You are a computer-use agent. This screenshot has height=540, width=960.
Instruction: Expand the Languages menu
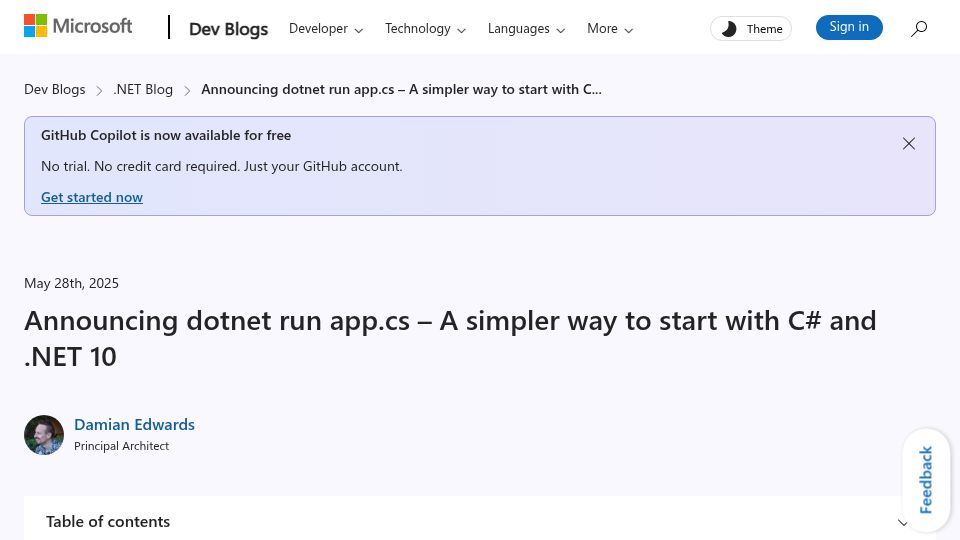click(526, 29)
